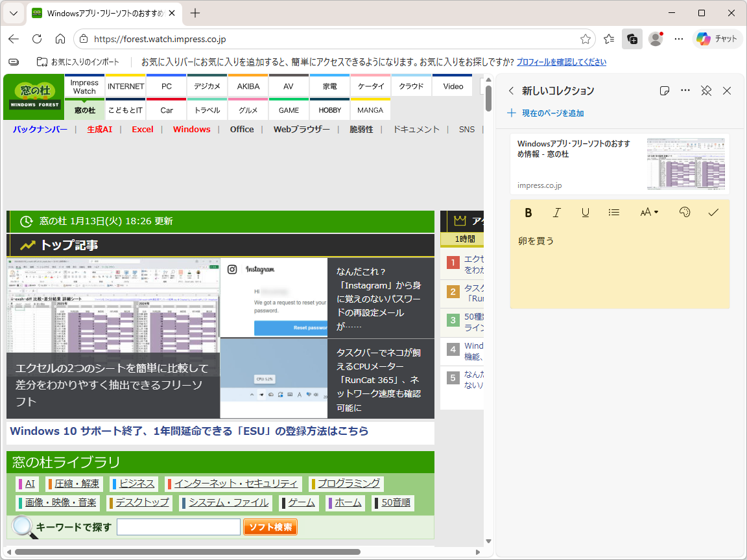
Task: Save the note with the checkmark icon
Action: (x=713, y=212)
